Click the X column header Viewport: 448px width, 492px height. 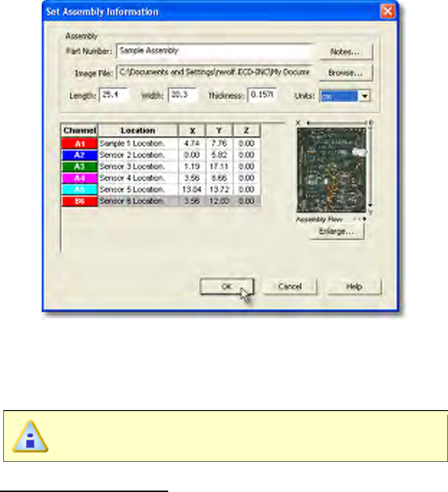[x=192, y=130]
